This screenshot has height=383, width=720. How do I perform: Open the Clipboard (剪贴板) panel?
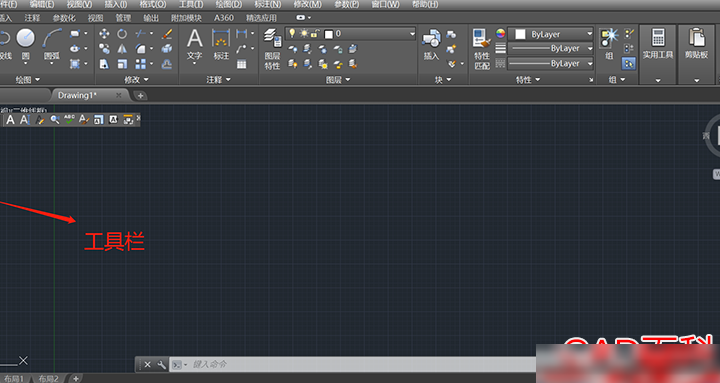click(x=697, y=54)
